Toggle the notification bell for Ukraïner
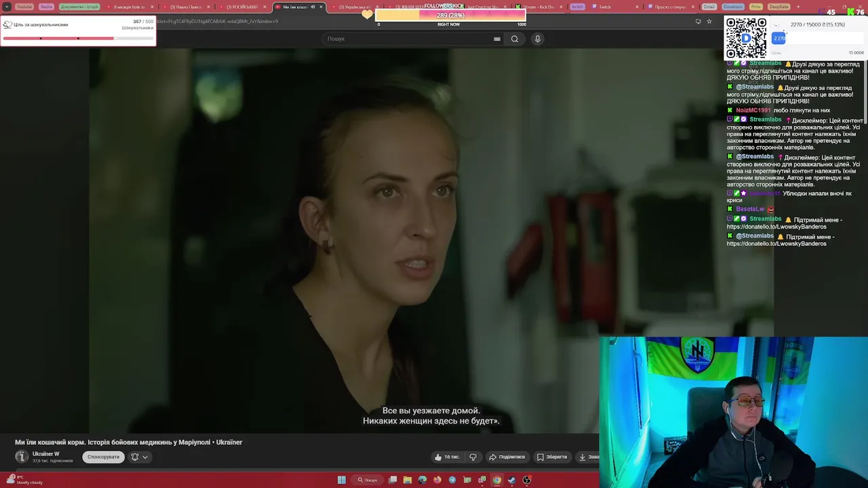The image size is (868, 488). coord(134,457)
